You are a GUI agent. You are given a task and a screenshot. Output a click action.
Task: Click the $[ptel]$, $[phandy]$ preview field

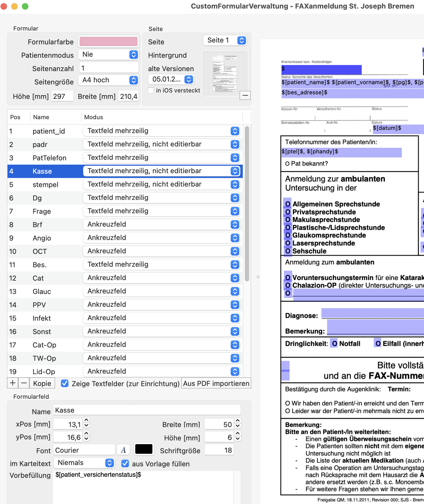click(341, 152)
